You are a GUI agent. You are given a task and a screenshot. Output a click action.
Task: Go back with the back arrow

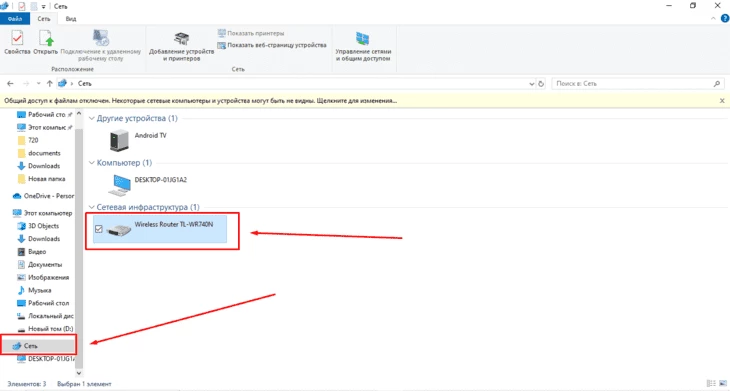[10, 84]
